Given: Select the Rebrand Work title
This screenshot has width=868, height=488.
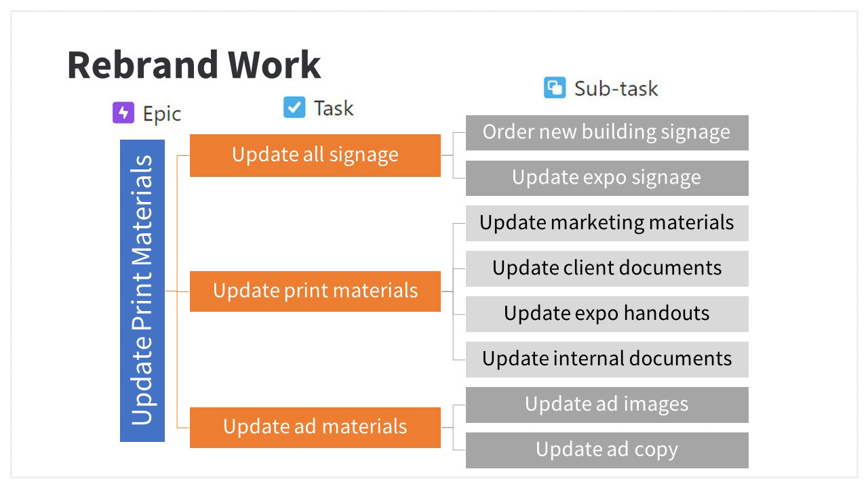Looking at the screenshot, I should [x=194, y=65].
